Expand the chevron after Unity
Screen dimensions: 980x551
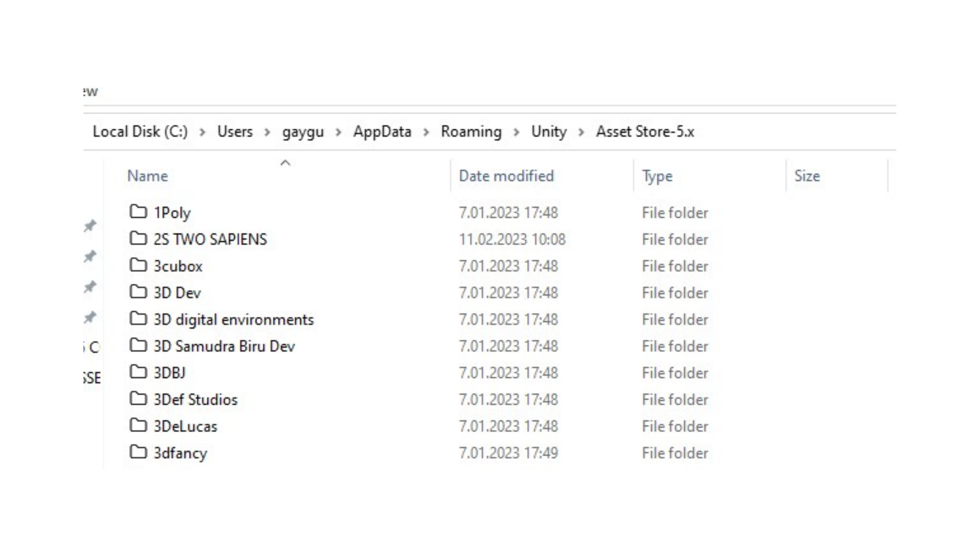(x=581, y=132)
